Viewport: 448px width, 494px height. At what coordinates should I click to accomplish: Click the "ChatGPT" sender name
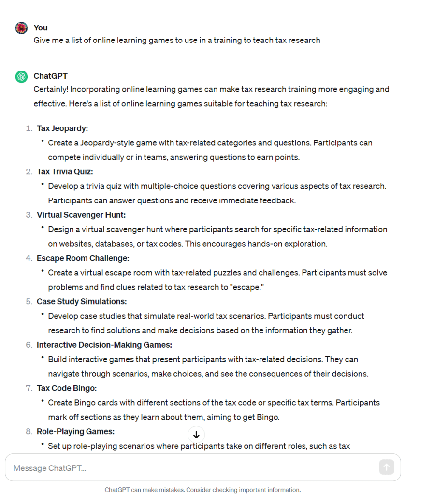(x=50, y=76)
